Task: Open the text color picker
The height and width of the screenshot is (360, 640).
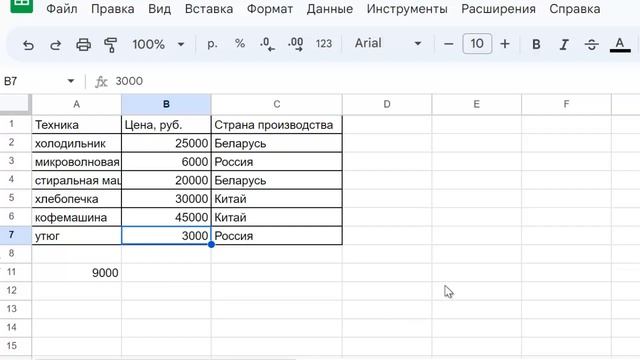Action: [x=620, y=44]
